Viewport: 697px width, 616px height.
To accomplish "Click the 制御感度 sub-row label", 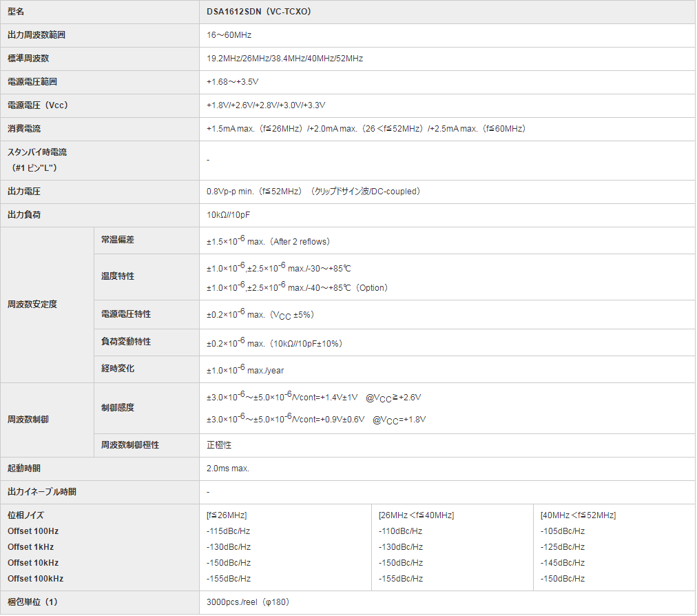I will pyautogui.click(x=118, y=408).
